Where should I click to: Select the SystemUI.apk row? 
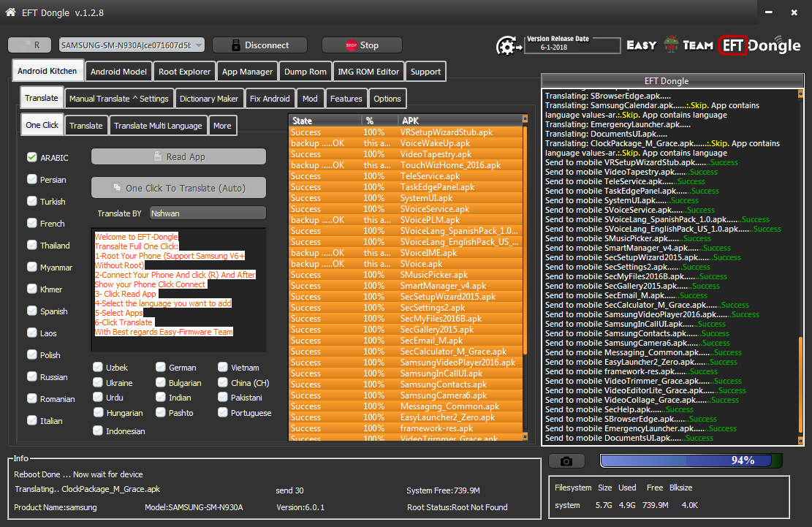click(x=406, y=198)
